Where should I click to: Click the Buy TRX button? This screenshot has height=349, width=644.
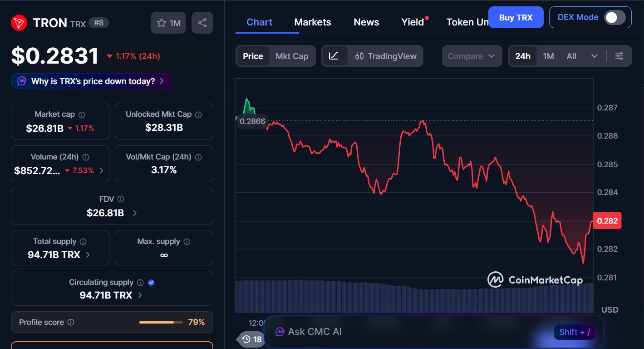coord(516,17)
